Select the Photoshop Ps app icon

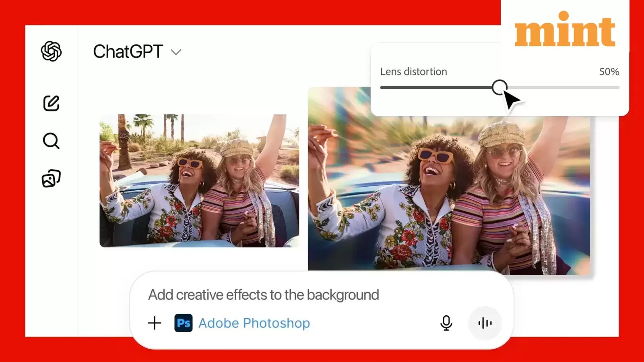point(184,323)
